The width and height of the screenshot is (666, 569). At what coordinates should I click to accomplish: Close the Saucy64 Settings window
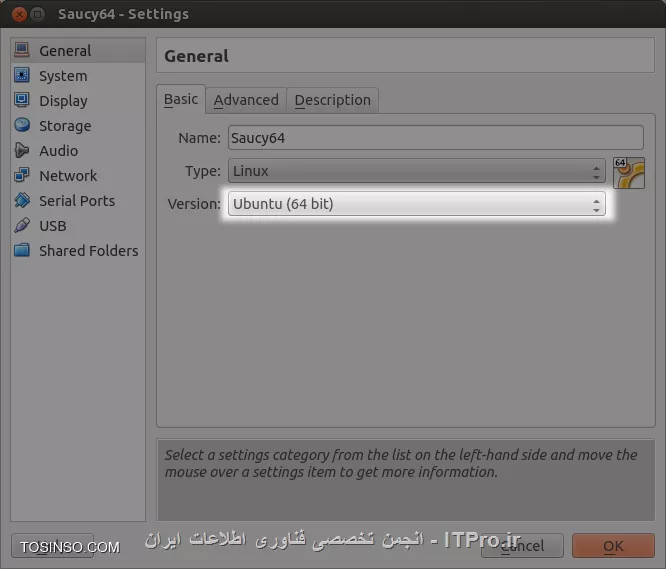(x=19, y=14)
